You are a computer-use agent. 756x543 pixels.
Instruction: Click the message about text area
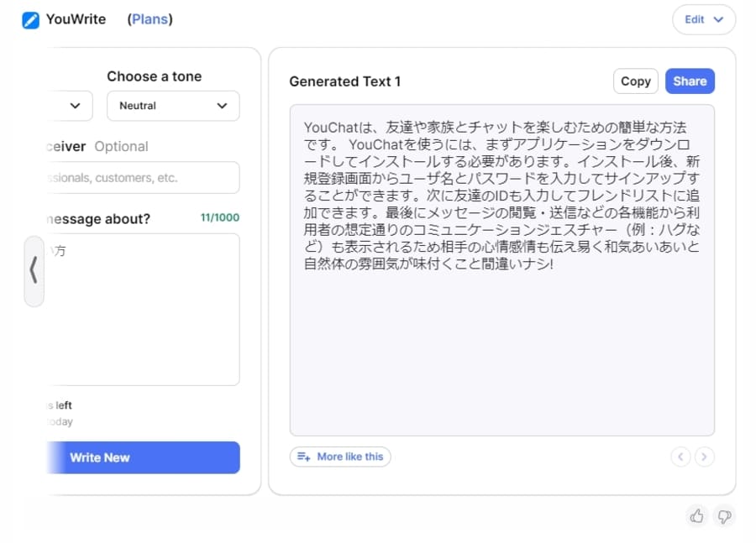pos(144,310)
